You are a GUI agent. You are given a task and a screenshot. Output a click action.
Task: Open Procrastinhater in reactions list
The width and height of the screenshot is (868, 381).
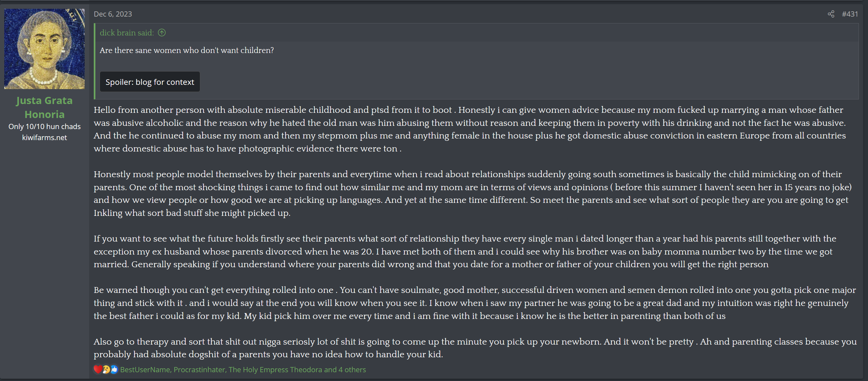pyautogui.click(x=199, y=370)
